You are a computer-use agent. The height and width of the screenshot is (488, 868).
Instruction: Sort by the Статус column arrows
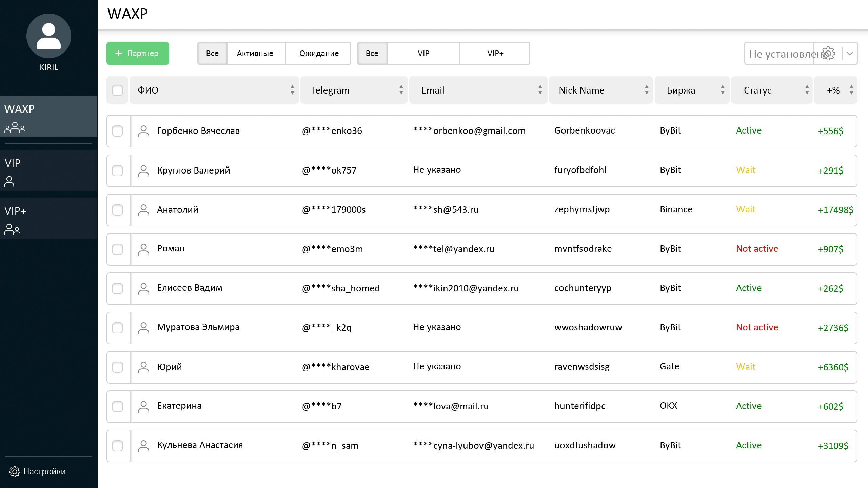pyautogui.click(x=807, y=90)
